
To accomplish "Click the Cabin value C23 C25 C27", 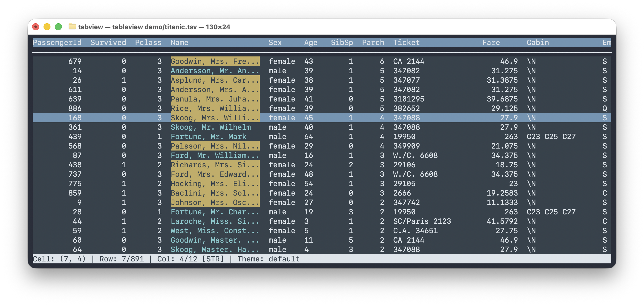I will click(x=551, y=137).
